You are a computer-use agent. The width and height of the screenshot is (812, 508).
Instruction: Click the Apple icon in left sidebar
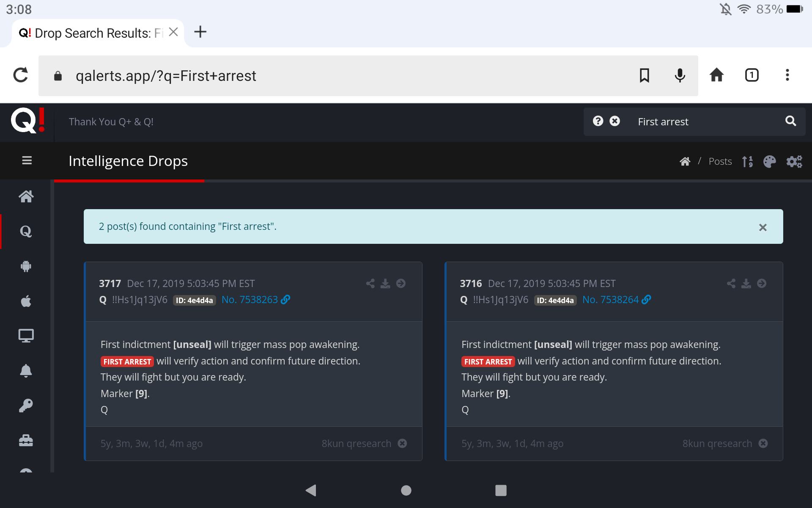pos(26,301)
